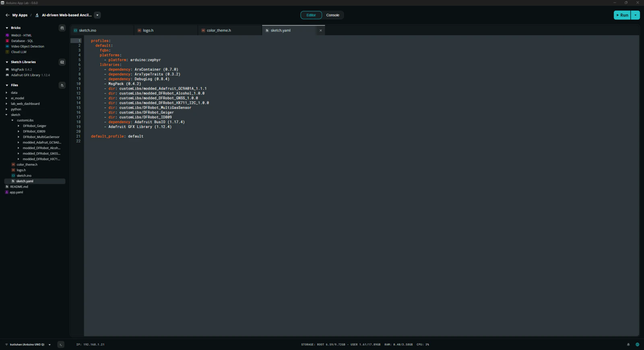Collapse the Bricks section

point(7,28)
